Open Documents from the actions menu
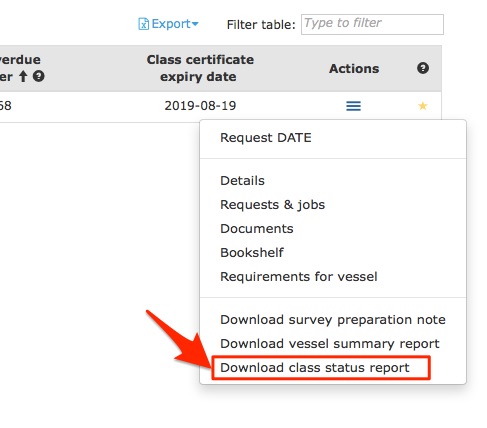The image size is (487, 428). click(257, 229)
